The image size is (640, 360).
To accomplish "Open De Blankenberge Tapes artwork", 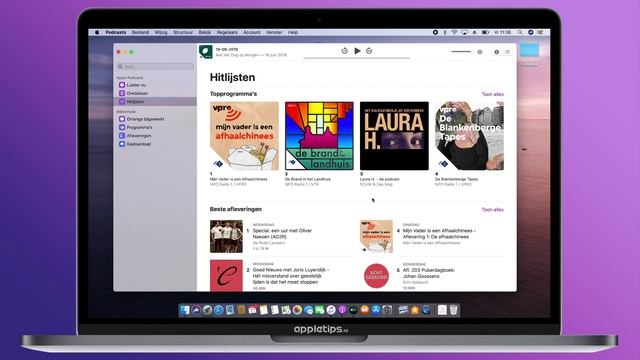I will click(x=469, y=136).
